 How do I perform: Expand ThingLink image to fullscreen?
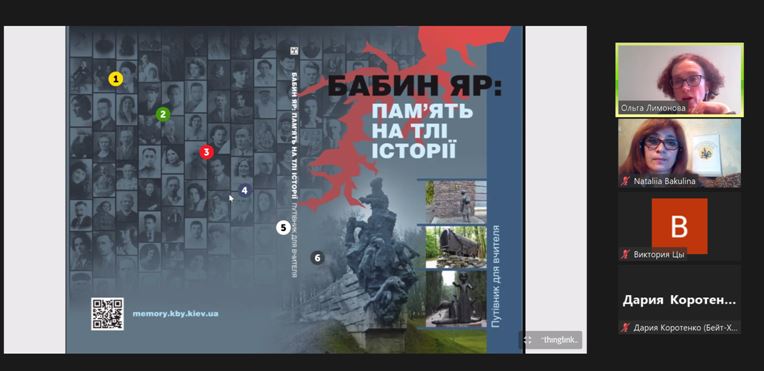point(528,340)
